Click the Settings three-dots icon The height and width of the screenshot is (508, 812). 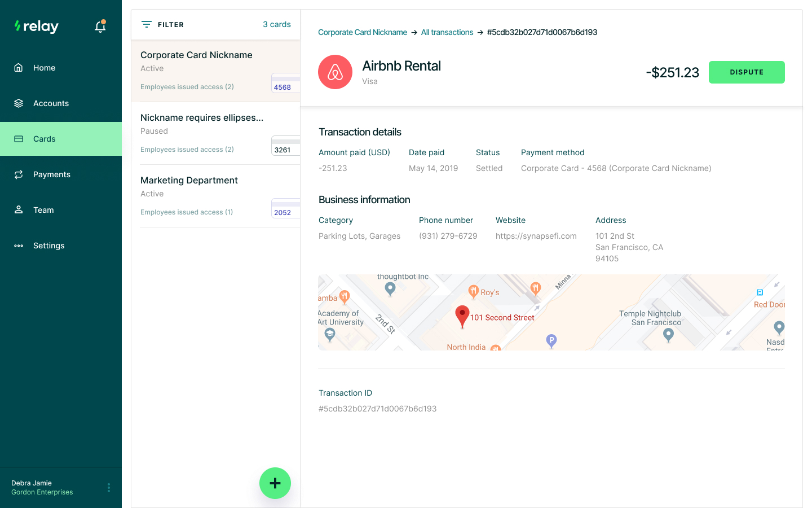click(19, 246)
